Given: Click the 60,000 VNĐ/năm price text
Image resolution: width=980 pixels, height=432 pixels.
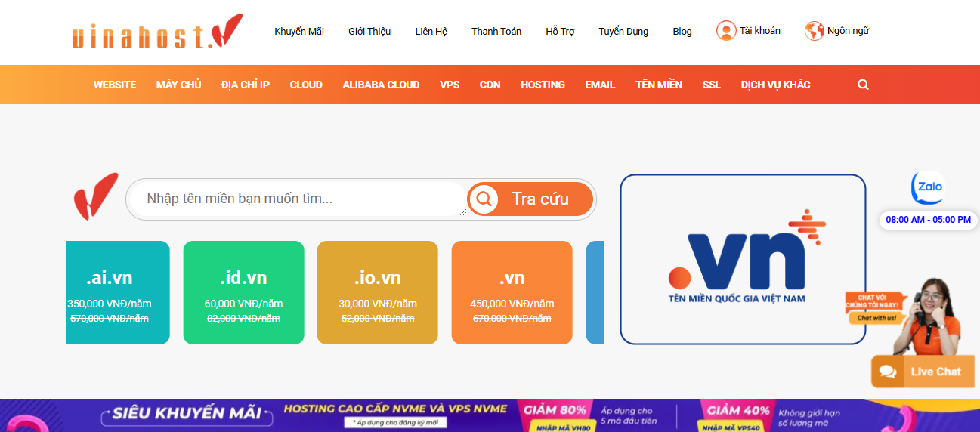Looking at the screenshot, I should pos(243,304).
